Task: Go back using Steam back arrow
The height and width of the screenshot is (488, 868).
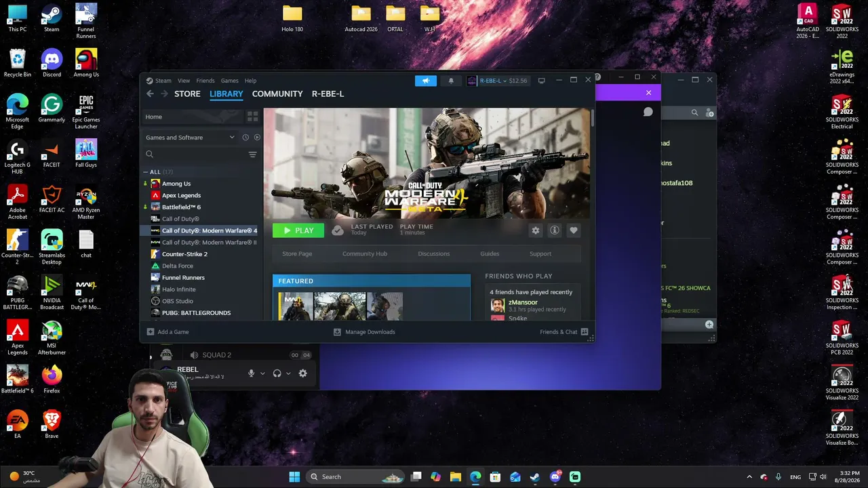Action: [150, 94]
